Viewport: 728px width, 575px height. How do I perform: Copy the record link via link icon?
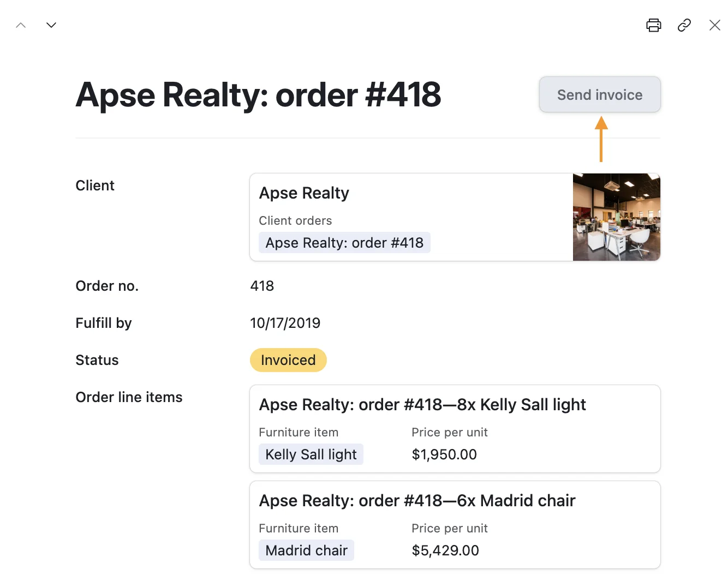684,25
